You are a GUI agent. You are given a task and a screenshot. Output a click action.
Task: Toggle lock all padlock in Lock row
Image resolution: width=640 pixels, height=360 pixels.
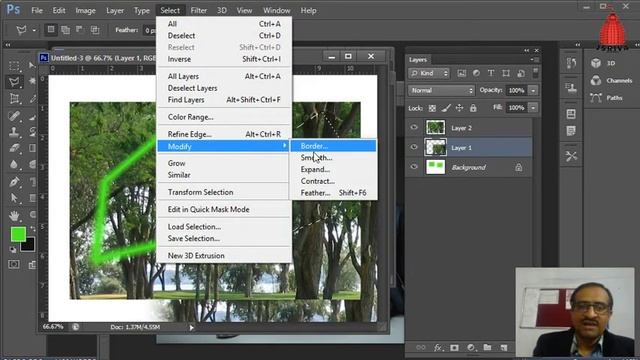coord(473,108)
